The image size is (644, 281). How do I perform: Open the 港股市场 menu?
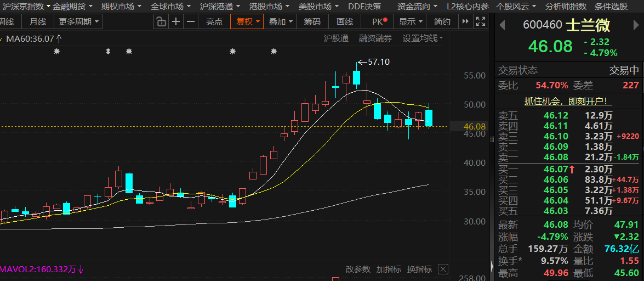coord(269,6)
